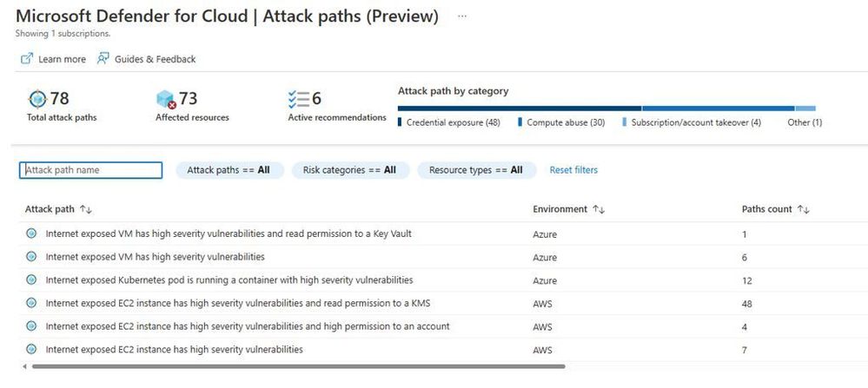The image size is (868, 388).
Task: Sort by the Attack path column
Action: pos(86,209)
